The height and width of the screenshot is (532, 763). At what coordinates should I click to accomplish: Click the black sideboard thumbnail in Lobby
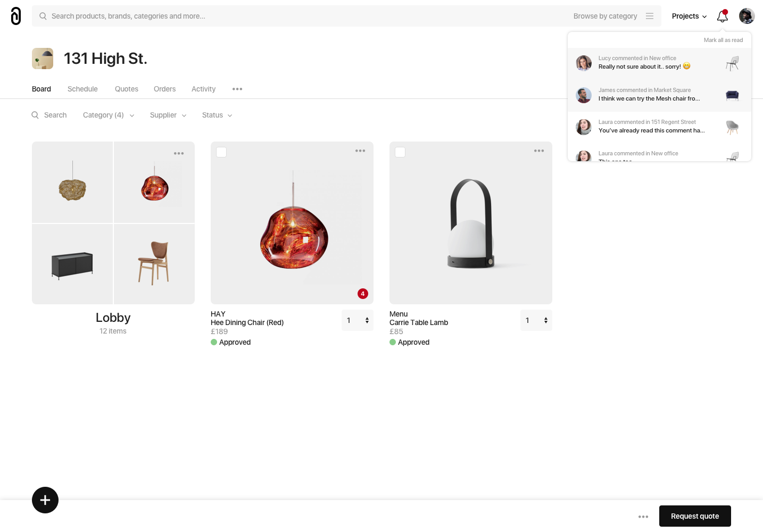[x=72, y=264]
